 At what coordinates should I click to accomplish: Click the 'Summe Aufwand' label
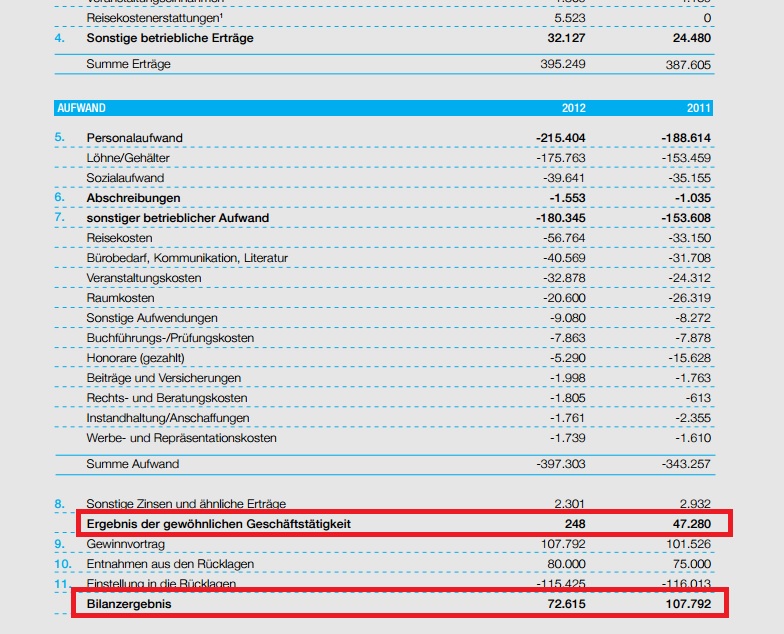(x=132, y=464)
